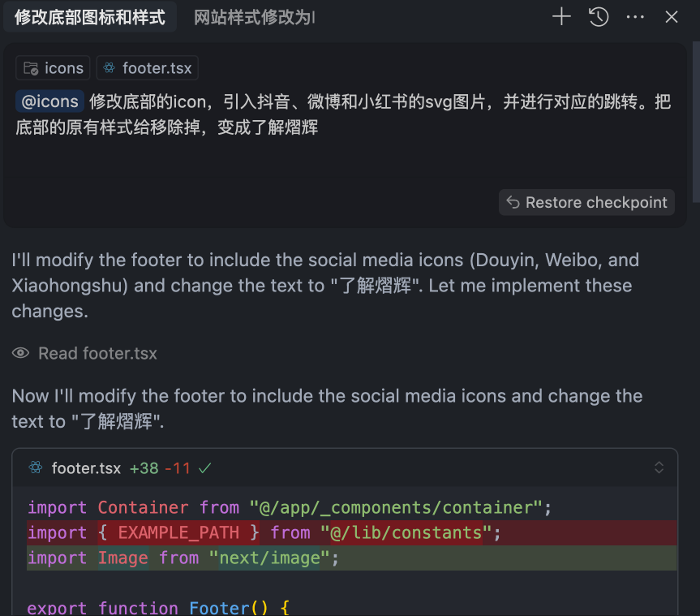Screen dimensions: 700x616
Task: Click the footer.tsx context chip above prompt
Action: [147, 68]
